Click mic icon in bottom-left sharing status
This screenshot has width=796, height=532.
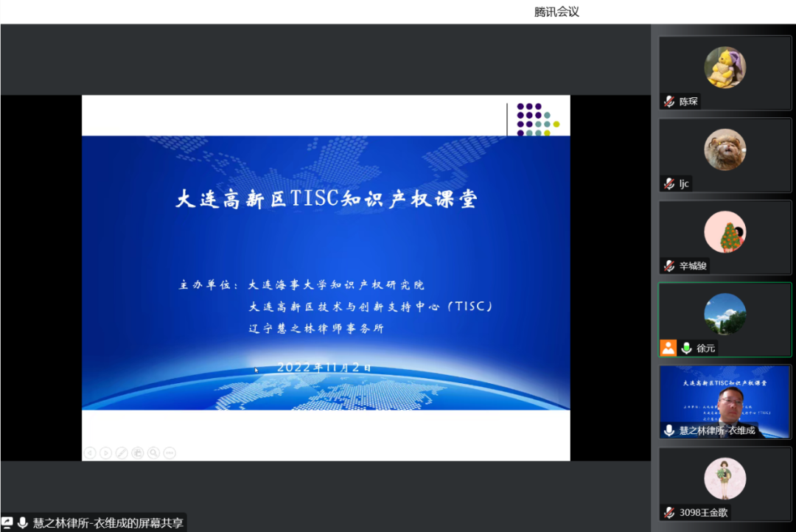click(x=22, y=523)
